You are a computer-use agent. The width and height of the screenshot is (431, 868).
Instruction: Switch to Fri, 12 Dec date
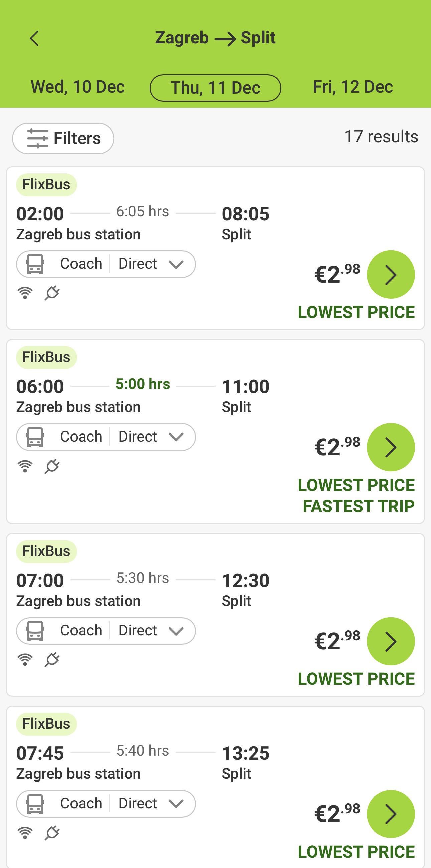(x=352, y=87)
